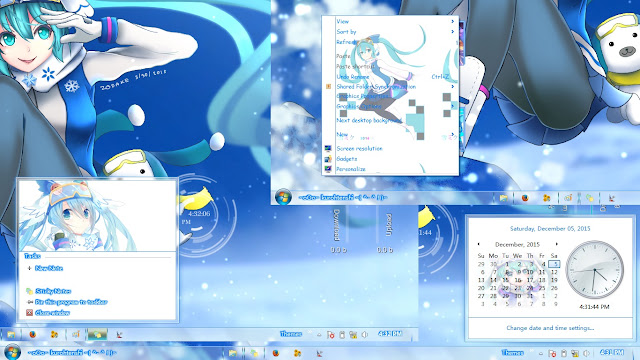Click the 4:31 PM clock on bottom taskbar
640x360 pixels.
(x=611, y=352)
